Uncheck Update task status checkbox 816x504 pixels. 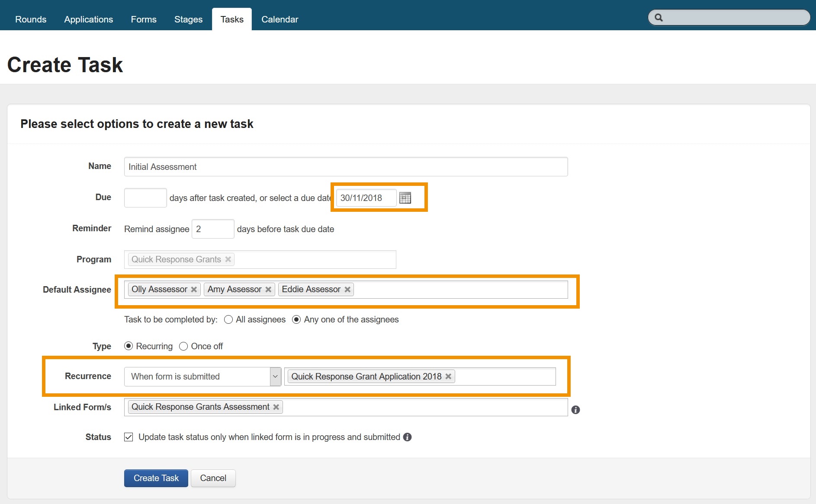point(129,437)
